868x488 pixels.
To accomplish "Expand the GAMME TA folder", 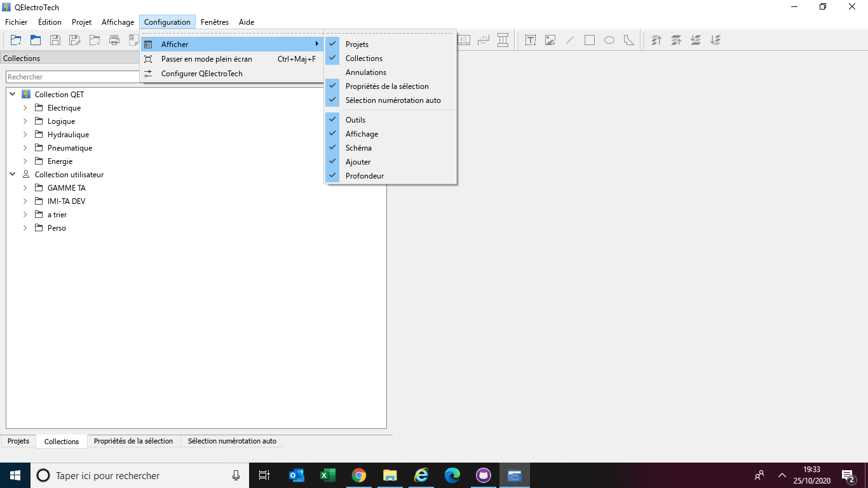I will pos(25,188).
